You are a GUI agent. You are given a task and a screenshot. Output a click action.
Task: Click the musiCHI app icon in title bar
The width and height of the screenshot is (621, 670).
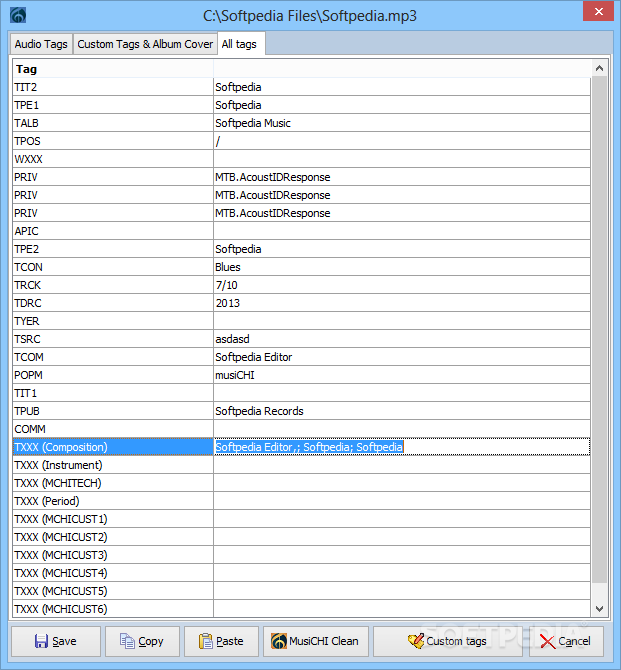point(18,15)
